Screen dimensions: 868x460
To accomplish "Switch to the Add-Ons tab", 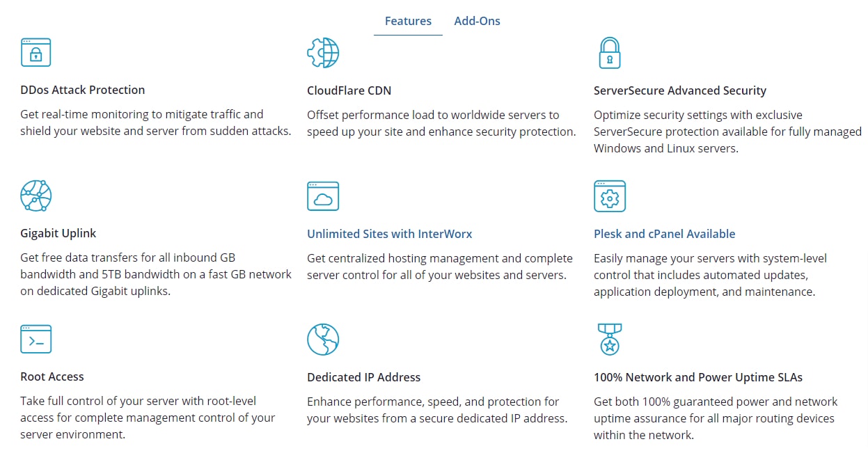I will click(477, 21).
